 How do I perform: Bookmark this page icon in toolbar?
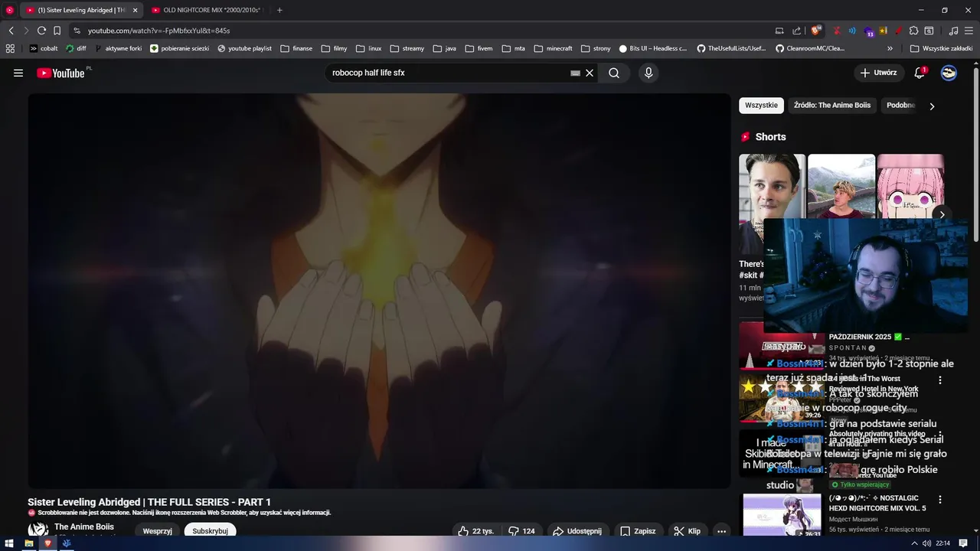click(x=57, y=31)
